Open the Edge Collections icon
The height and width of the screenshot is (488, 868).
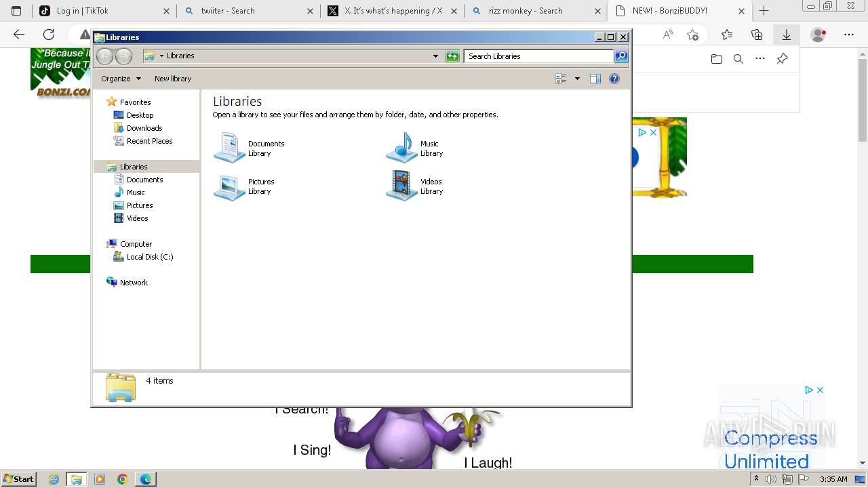click(757, 35)
